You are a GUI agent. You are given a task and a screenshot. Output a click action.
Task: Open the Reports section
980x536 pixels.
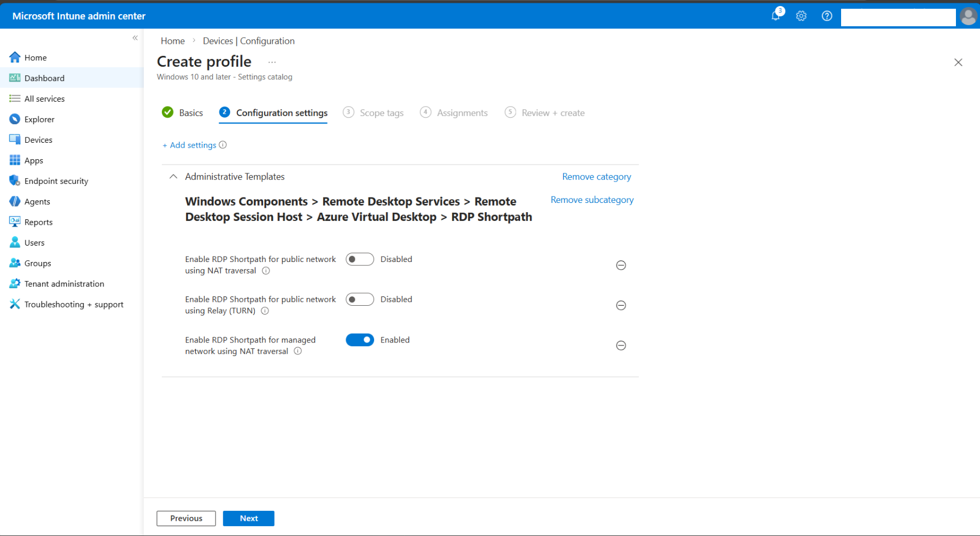coord(38,222)
